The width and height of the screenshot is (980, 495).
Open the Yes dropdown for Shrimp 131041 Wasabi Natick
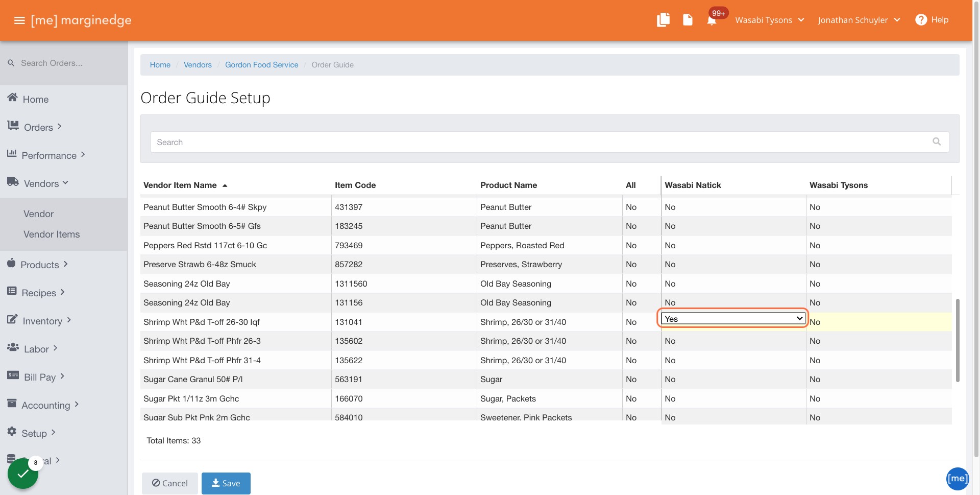[x=733, y=319]
